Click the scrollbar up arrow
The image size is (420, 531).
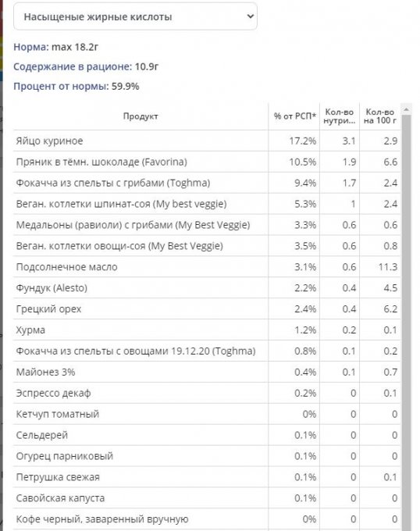406,109
